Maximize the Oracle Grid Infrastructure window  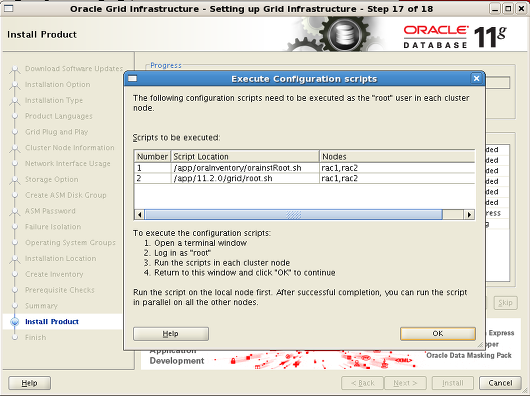[508, 9]
